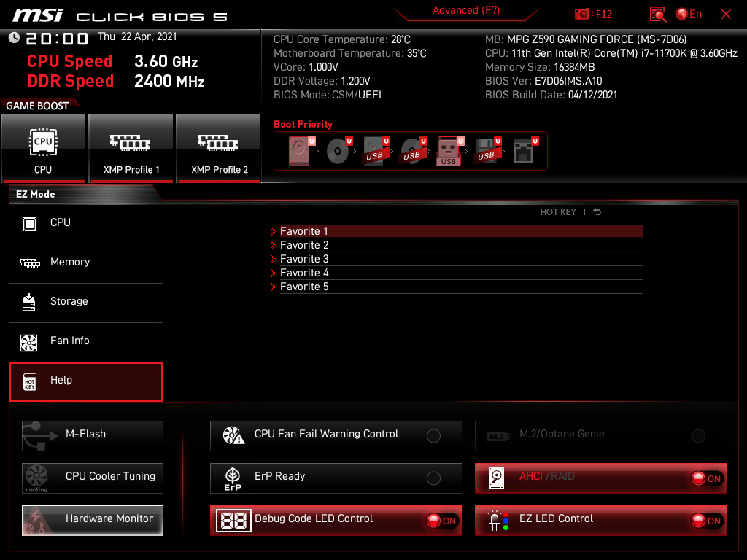Click the 88 debug code LED icon

point(233,521)
